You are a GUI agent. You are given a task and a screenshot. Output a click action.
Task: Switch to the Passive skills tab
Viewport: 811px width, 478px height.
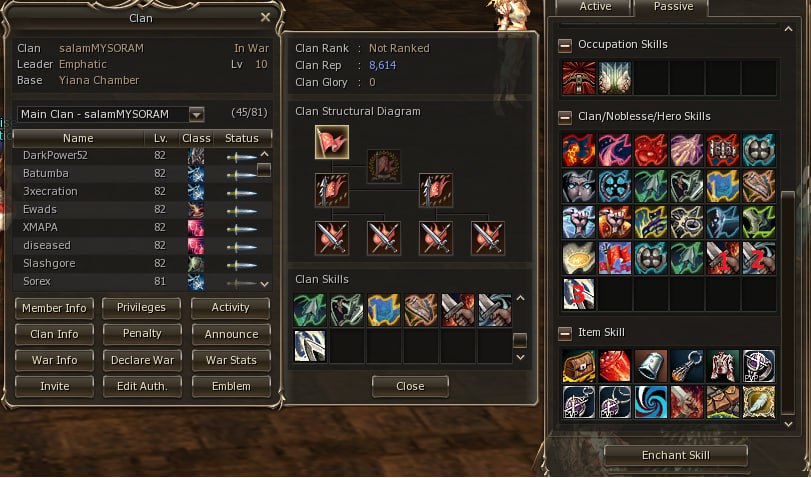(673, 7)
